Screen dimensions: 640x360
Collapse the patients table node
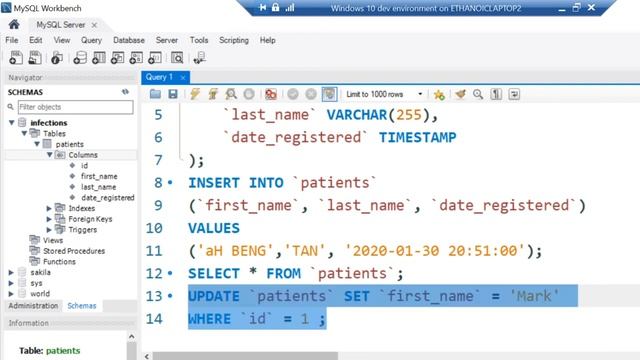tap(37, 144)
